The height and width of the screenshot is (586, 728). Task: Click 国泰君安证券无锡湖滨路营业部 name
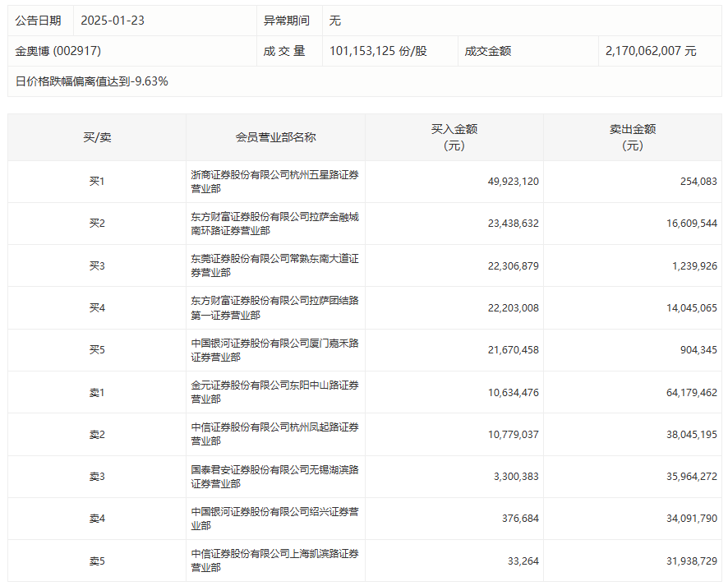(275, 477)
